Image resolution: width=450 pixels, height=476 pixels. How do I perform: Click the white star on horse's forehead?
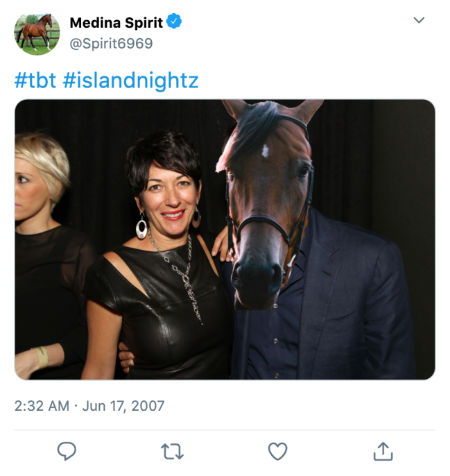point(266,150)
